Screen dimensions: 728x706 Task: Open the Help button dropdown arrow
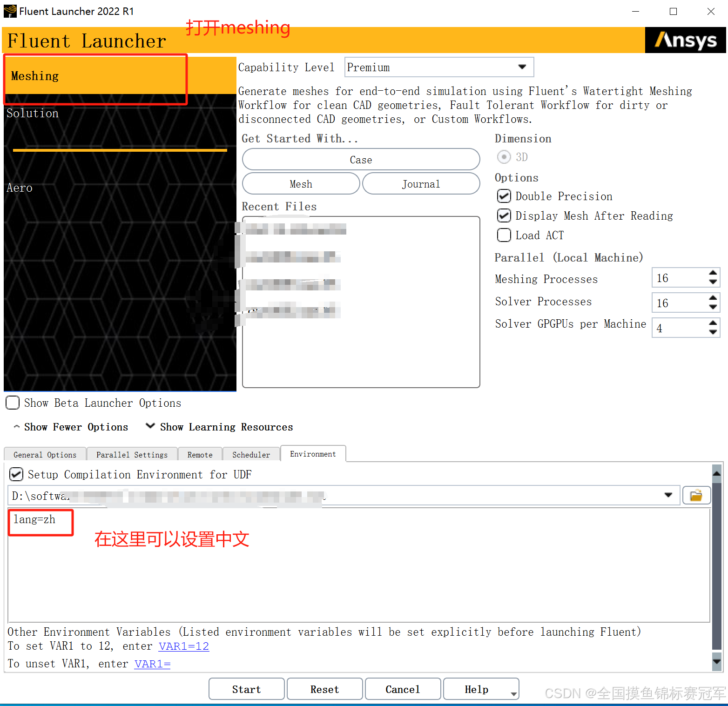[514, 693]
